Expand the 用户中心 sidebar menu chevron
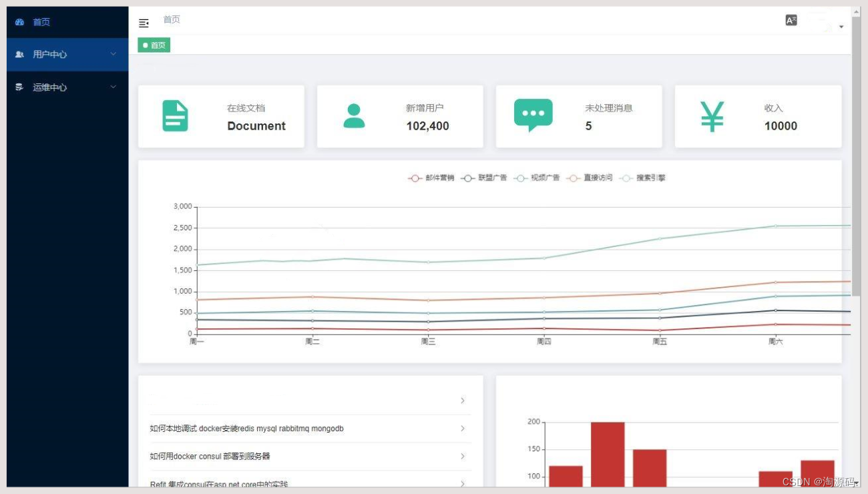 (x=114, y=54)
